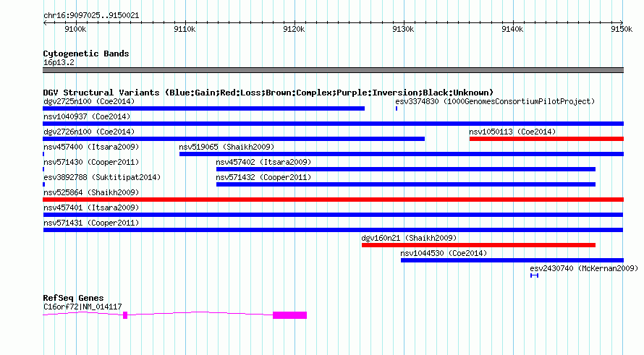This screenshot has width=644, height=355.
Task: Click the nsv571430 (Cooper2011) label
Action: point(91,162)
